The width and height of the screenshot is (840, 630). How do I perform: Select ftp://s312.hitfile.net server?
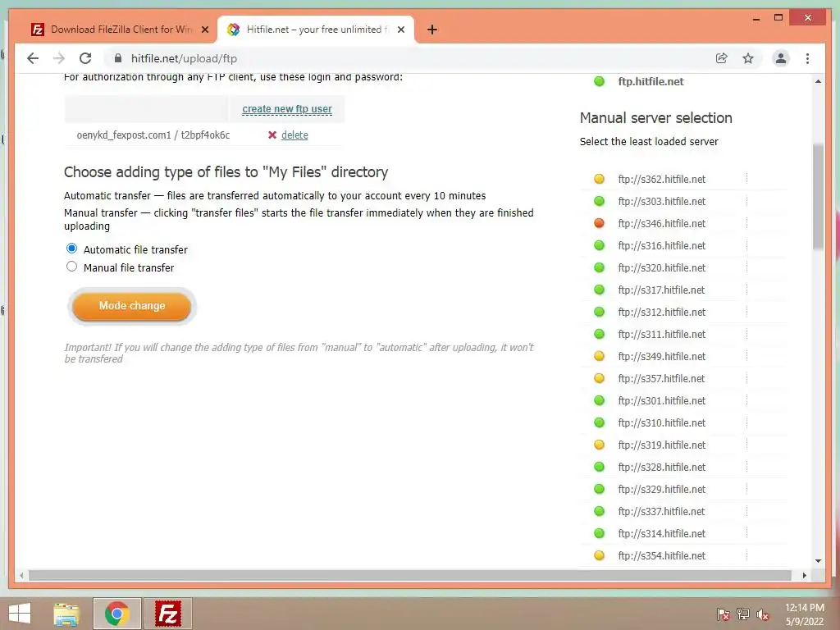coord(662,313)
